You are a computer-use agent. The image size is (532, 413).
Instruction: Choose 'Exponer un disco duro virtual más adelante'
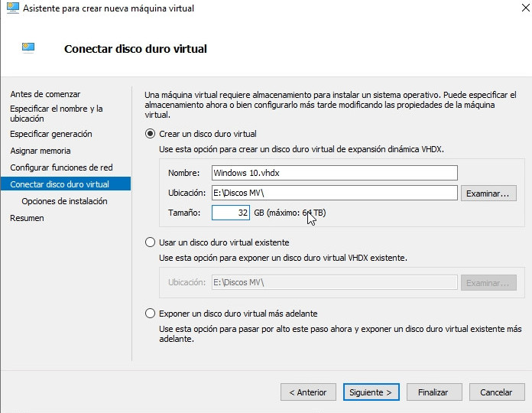[x=150, y=314]
